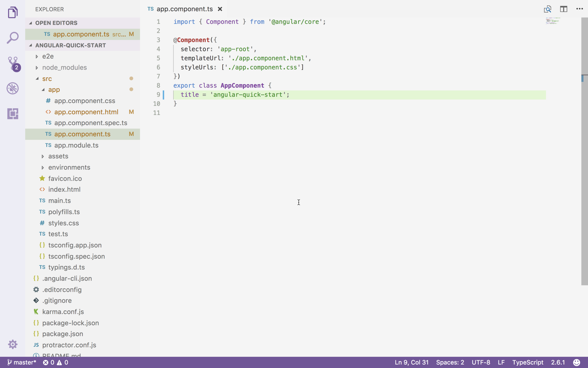The height and width of the screenshot is (368, 588).
Task: Click the Explorer files icon
Action: click(13, 12)
